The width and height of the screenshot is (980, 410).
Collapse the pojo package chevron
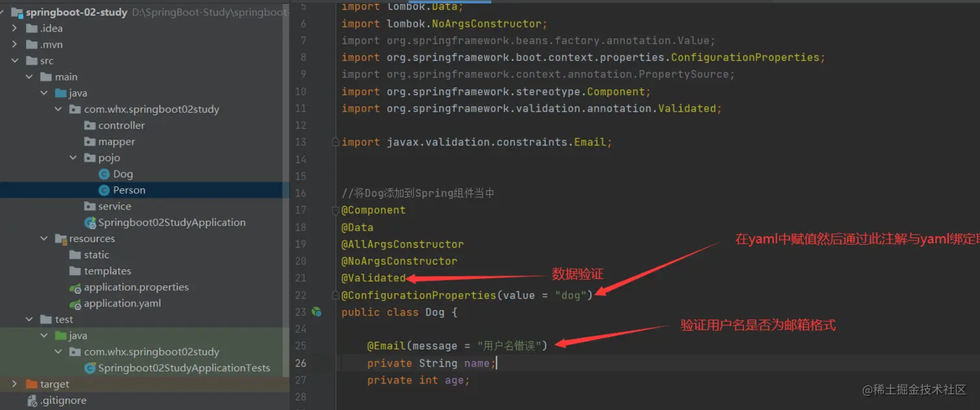pos(73,158)
